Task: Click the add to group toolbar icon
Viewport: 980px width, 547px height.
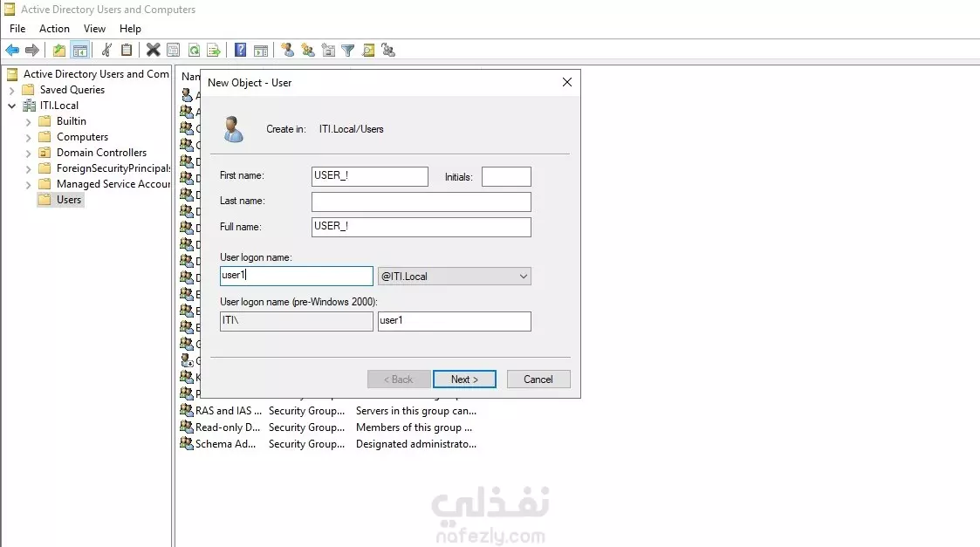Action: [388, 50]
